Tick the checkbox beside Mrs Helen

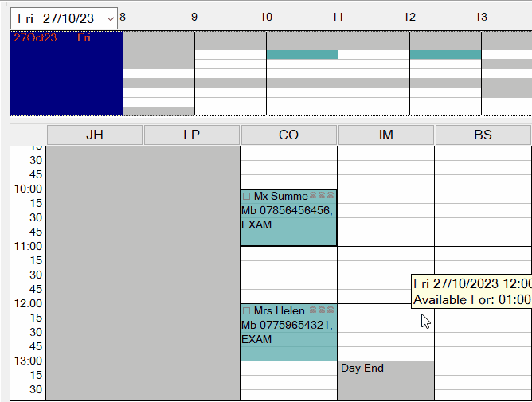pos(247,310)
